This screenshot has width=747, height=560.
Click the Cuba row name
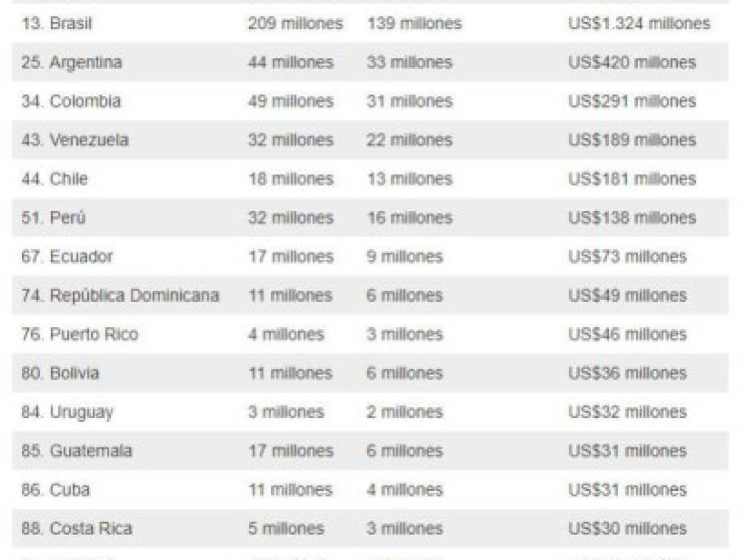click(55, 490)
